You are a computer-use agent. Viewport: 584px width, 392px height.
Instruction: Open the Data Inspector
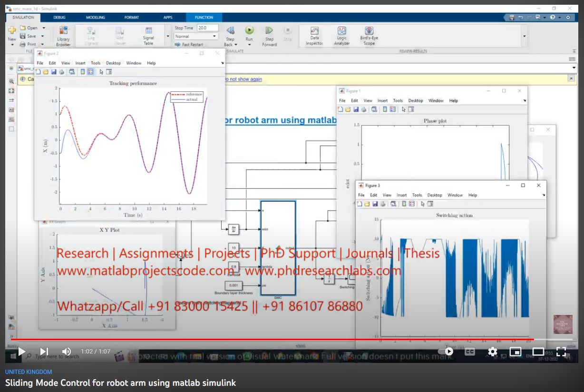(x=314, y=36)
